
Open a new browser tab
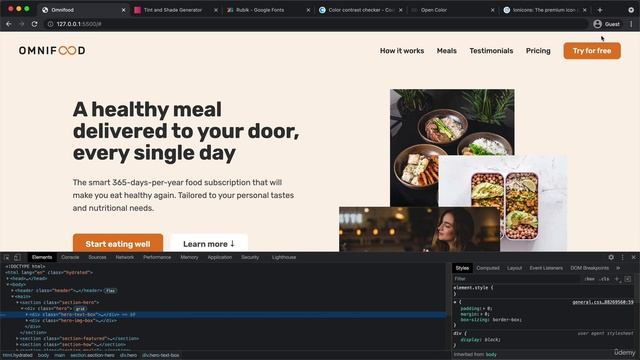(600, 10)
